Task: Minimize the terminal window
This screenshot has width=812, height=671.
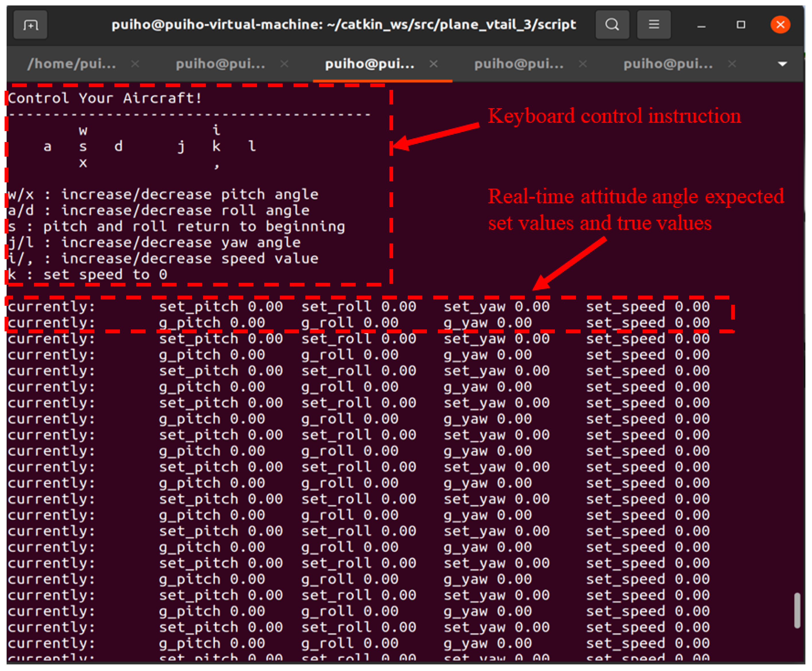Action: [702, 26]
